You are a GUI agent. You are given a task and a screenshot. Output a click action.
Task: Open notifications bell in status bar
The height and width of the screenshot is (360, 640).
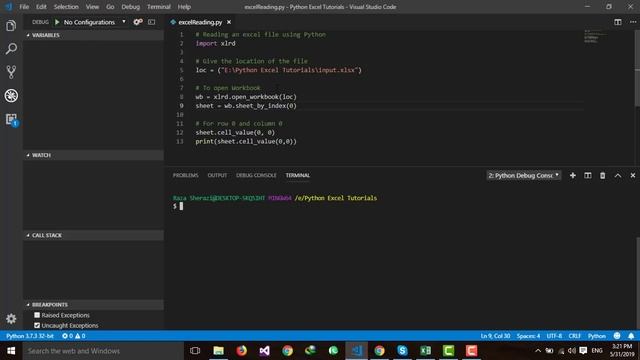pyautogui.click(x=631, y=336)
